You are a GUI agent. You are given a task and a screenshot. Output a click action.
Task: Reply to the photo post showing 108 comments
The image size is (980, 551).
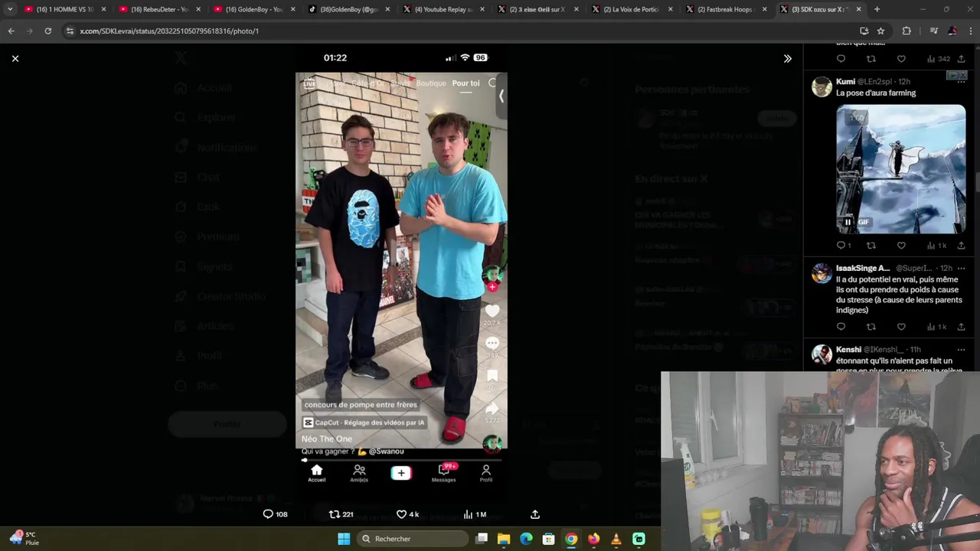pos(275,514)
